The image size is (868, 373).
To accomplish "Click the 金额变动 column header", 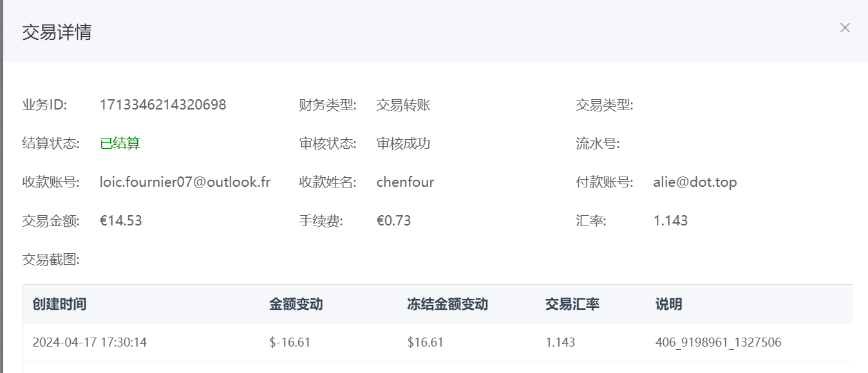I will pyautogui.click(x=296, y=304).
